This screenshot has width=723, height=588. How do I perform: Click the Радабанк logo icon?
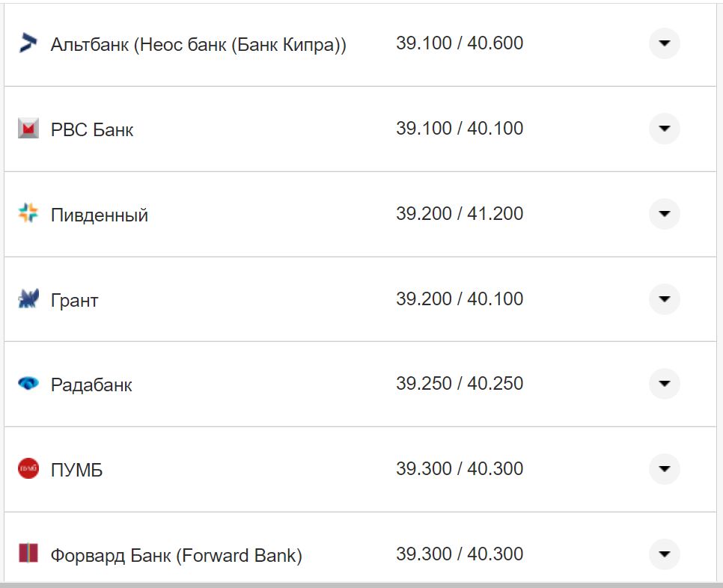pos(28,384)
